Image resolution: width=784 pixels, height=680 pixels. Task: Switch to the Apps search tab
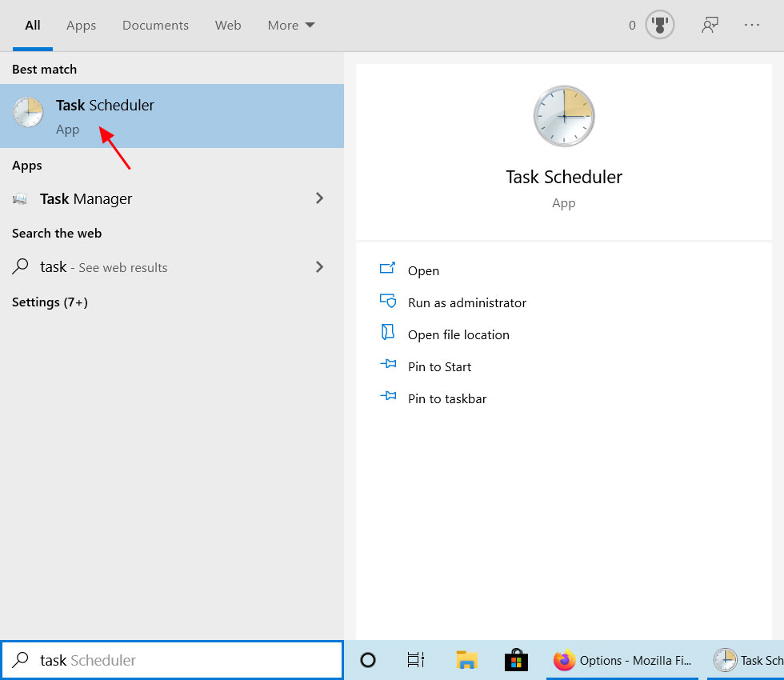coord(81,25)
